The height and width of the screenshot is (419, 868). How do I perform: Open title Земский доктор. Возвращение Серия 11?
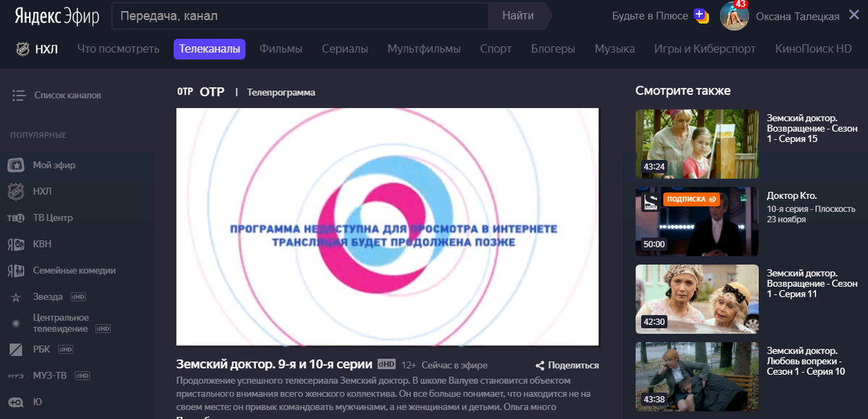pos(812,284)
